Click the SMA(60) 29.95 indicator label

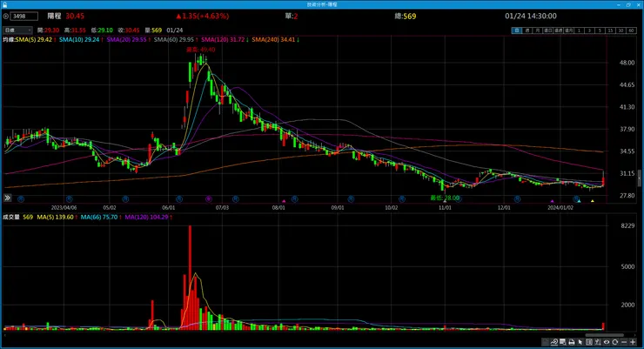[x=174, y=40]
